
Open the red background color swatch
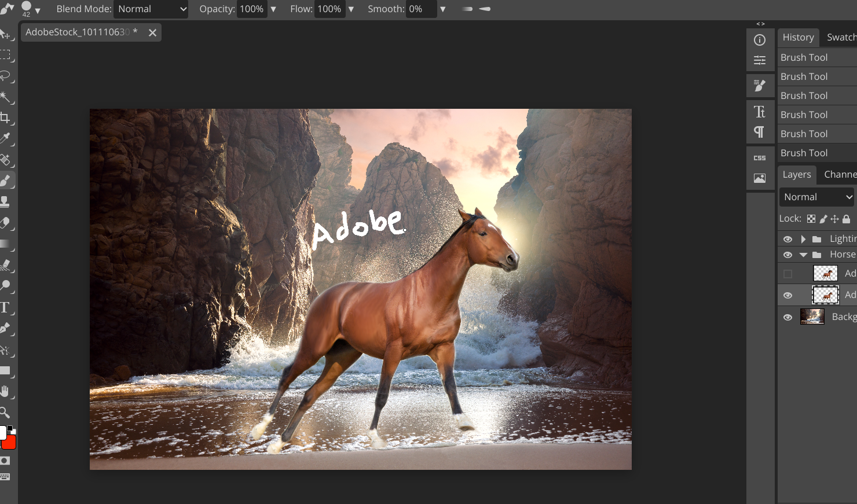coord(10,443)
